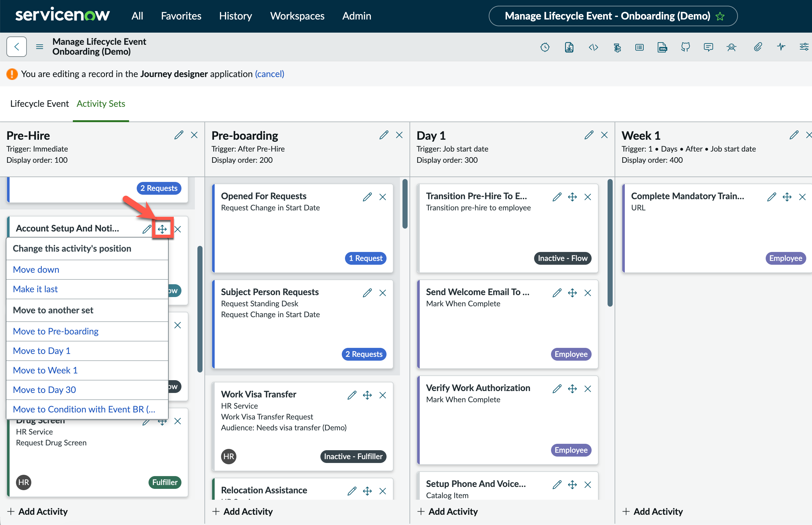Screen dimensions: 812x525
Task: Add Activity to the Day 1 set
Action: [x=448, y=511]
